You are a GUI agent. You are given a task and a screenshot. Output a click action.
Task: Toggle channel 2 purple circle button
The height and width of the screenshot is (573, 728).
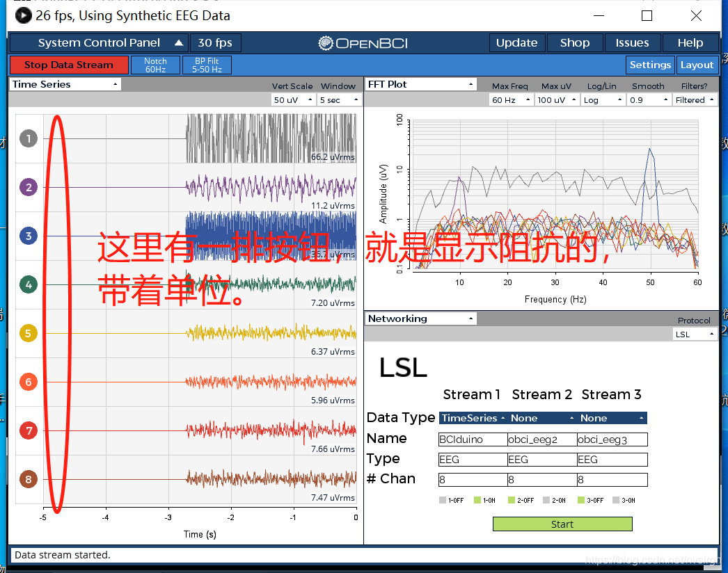(x=29, y=187)
